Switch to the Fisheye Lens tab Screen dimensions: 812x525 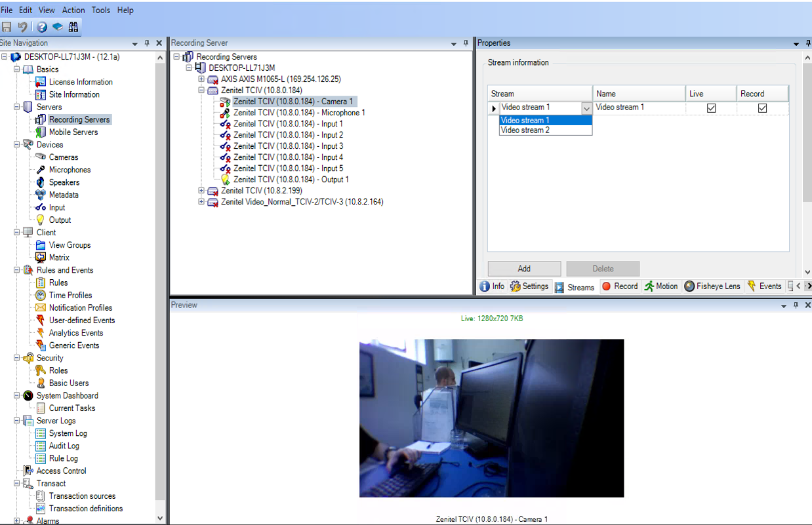(712, 286)
